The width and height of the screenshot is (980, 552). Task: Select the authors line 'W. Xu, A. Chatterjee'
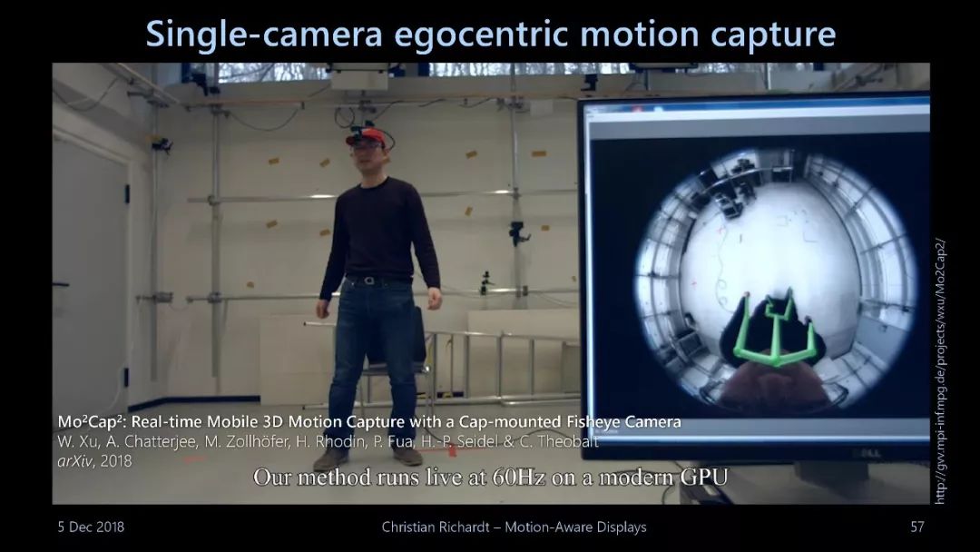[x=328, y=441]
